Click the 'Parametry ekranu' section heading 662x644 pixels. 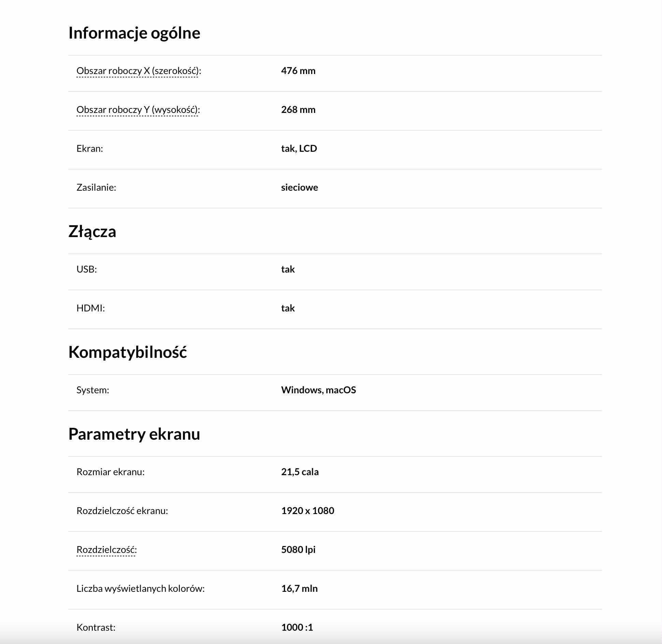coord(134,434)
